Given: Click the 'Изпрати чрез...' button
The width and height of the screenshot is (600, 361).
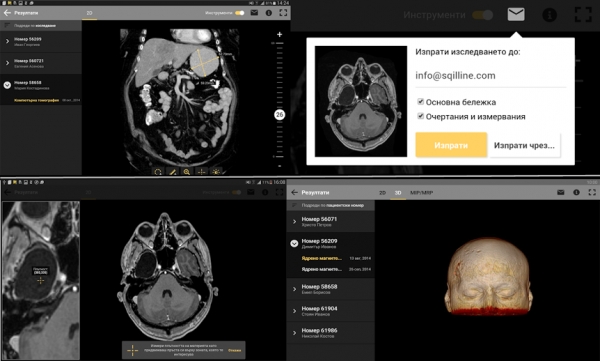Looking at the screenshot, I should (524, 145).
